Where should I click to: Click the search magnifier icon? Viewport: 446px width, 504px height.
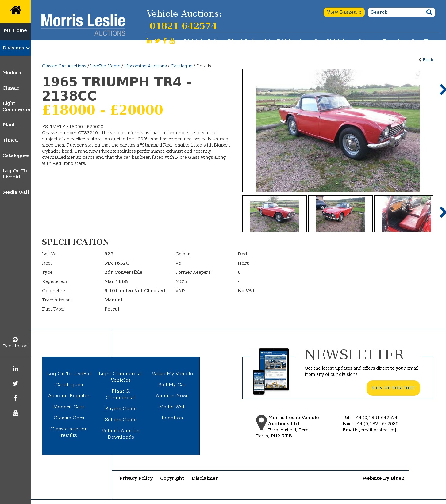tap(429, 12)
